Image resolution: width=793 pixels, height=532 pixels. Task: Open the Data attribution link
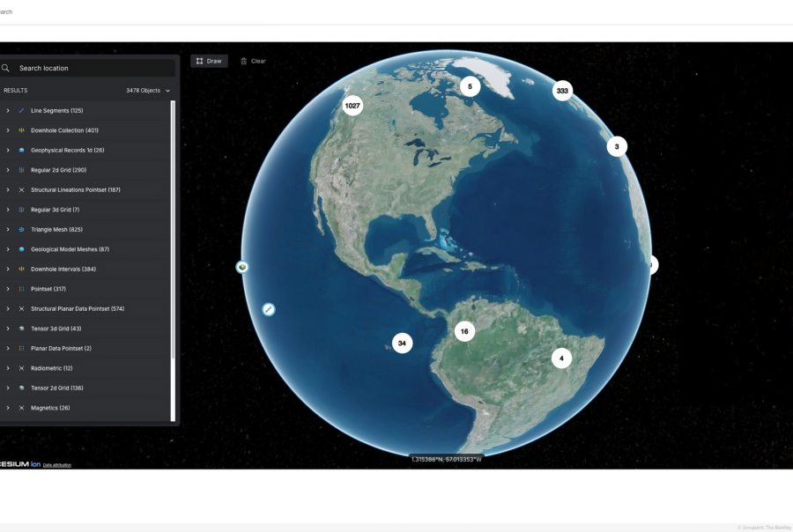point(57,465)
